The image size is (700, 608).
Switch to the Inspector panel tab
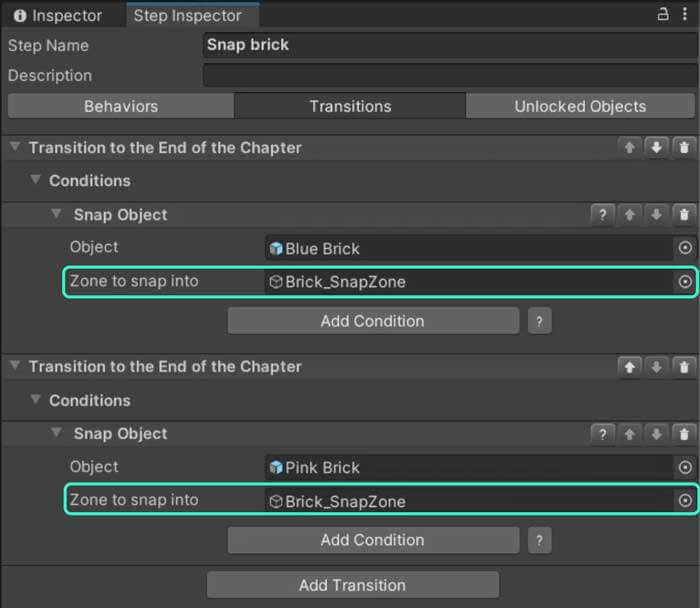58,16
